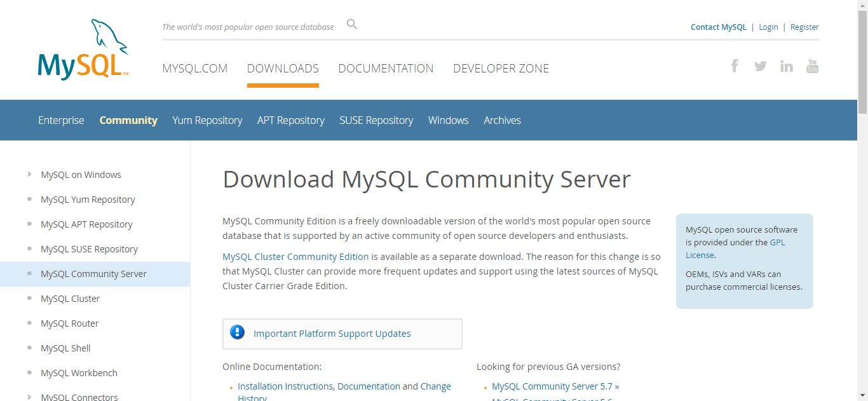Image resolution: width=868 pixels, height=401 pixels.
Task: Open MySQL Community Server 5.7 link
Action: 555,386
